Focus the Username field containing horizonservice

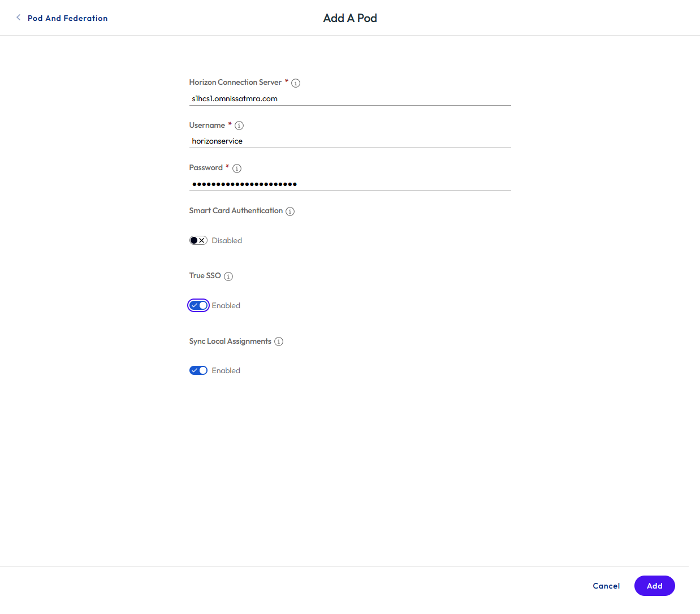[350, 141]
